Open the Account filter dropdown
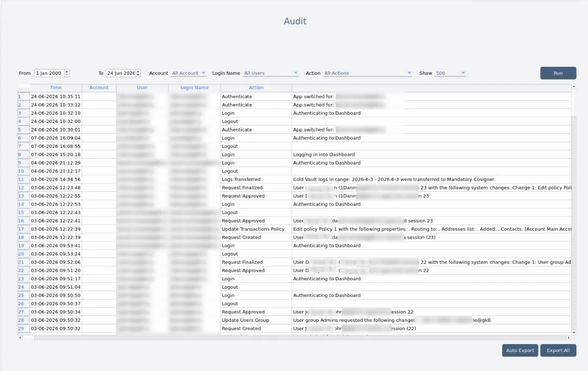 coord(188,73)
